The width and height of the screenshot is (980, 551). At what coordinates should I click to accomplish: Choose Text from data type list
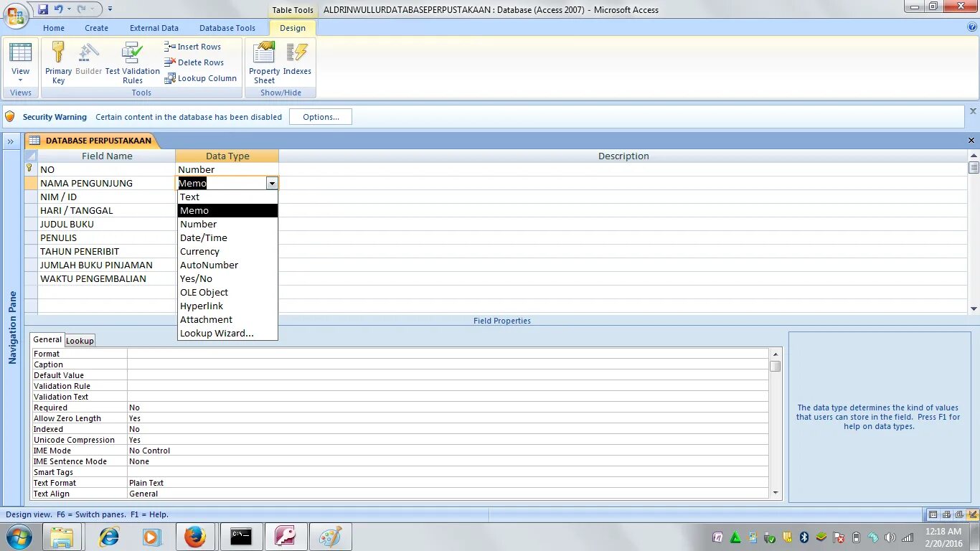(x=227, y=197)
